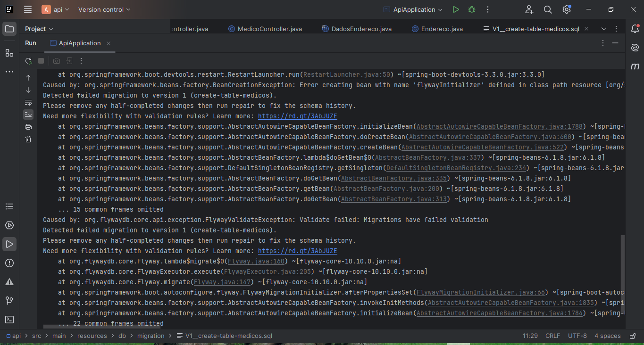Open the Flyway.java:160 stack link

(256, 261)
